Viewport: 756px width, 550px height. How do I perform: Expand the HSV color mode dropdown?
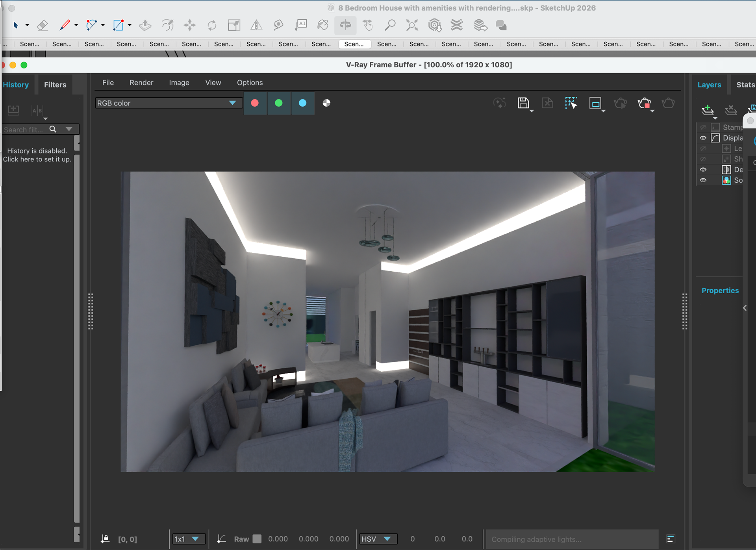pyautogui.click(x=378, y=539)
